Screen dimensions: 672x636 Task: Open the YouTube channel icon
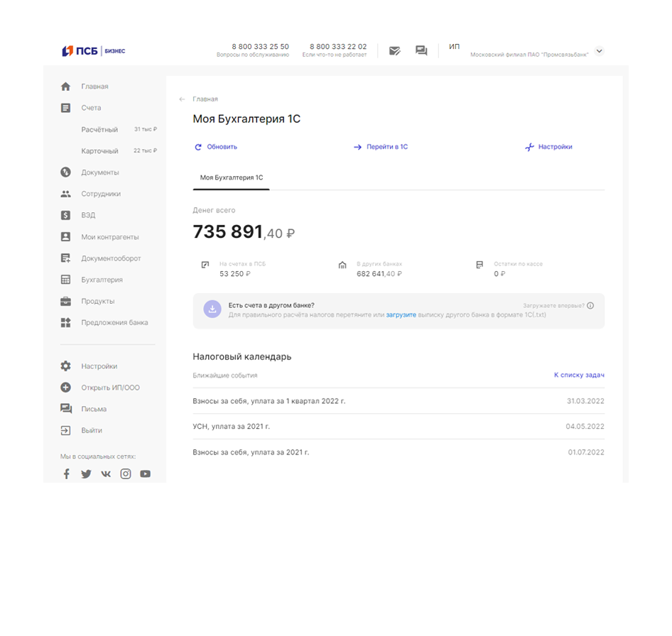pos(145,474)
